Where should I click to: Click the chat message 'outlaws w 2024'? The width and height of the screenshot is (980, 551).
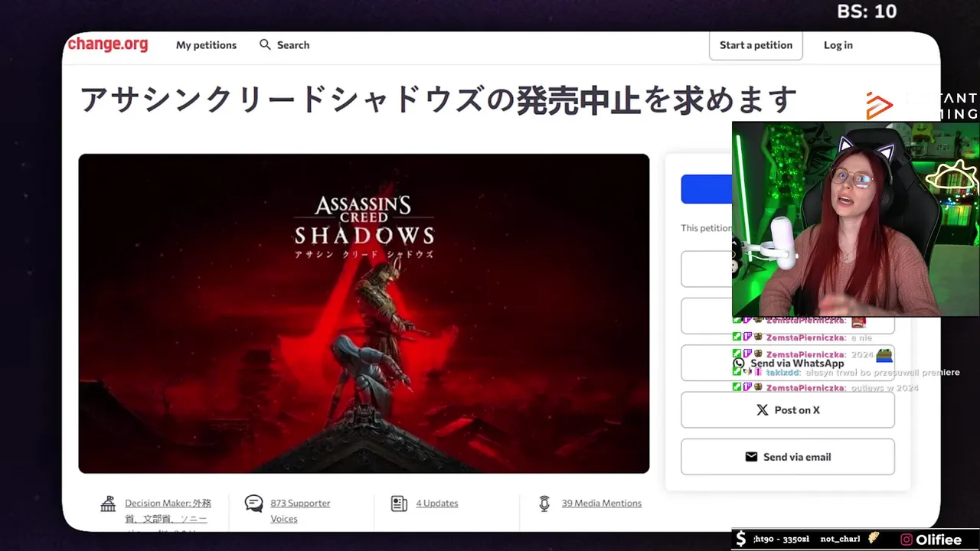point(885,388)
